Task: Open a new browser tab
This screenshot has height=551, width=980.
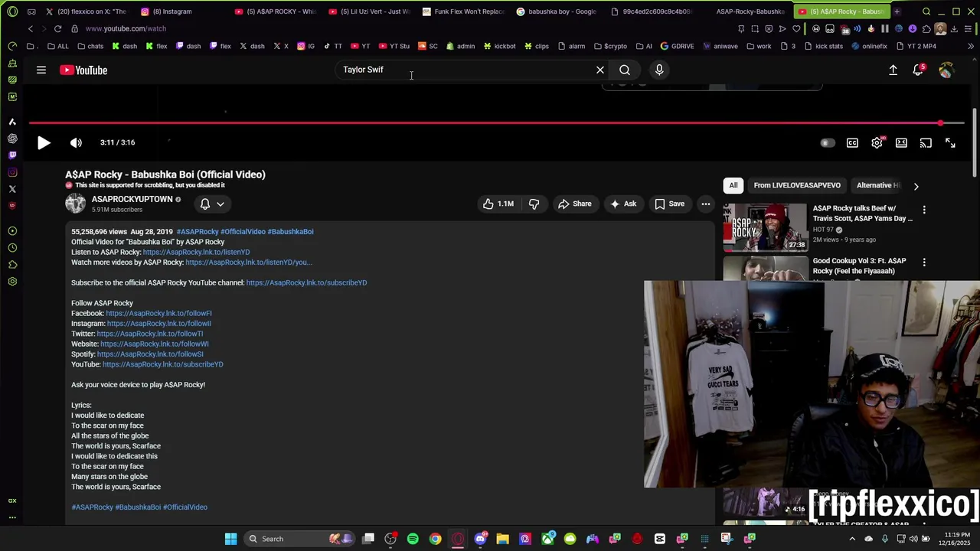Action: click(897, 11)
